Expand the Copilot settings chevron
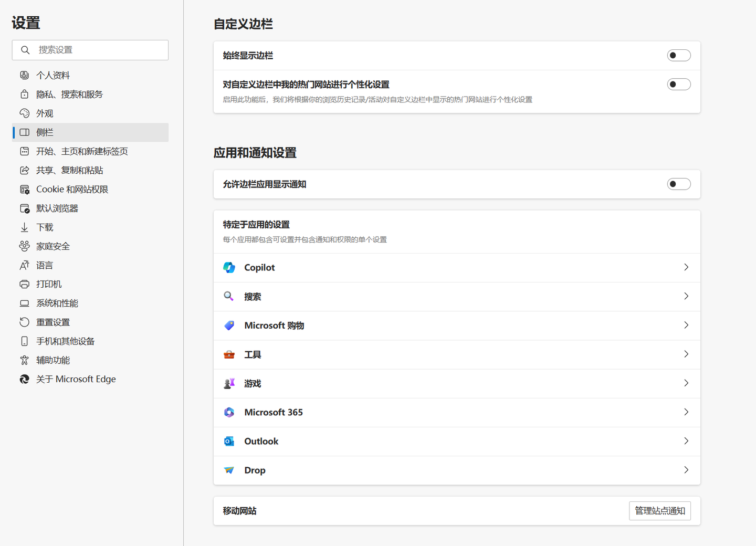 click(686, 267)
